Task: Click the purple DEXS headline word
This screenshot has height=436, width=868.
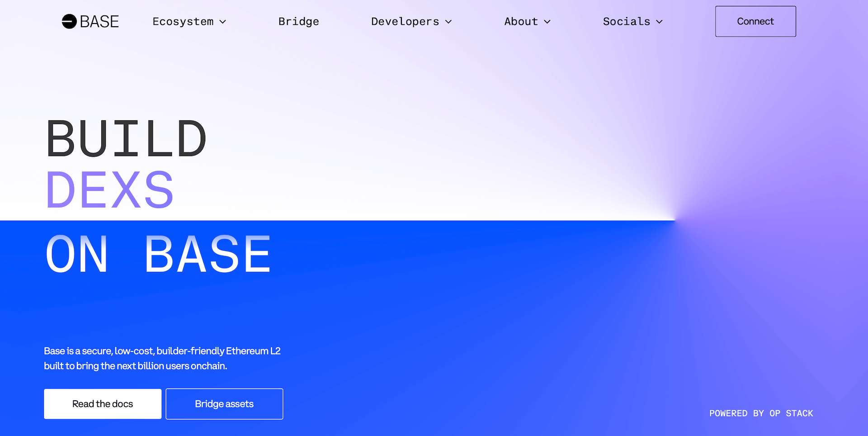Action: (110, 190)
